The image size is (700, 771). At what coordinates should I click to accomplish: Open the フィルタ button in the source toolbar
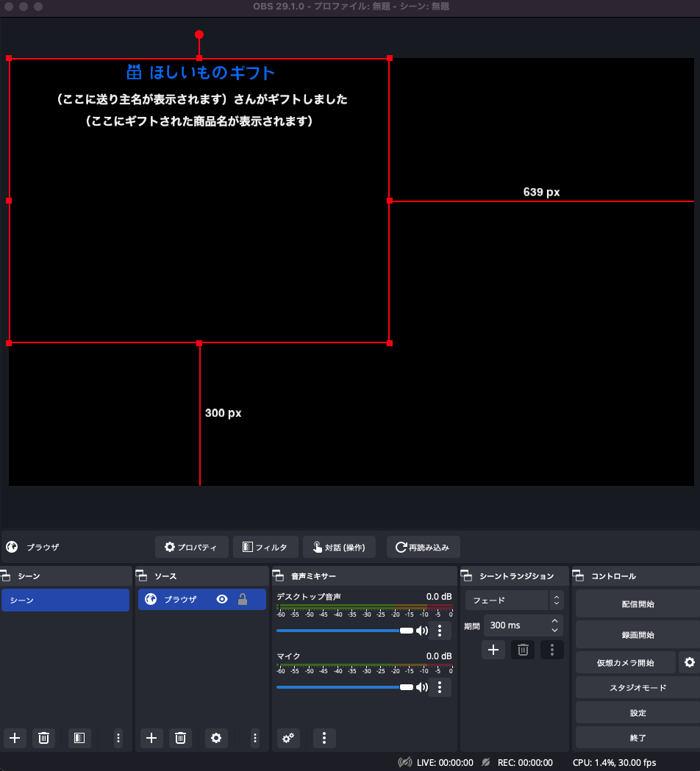click(x=265, y=547)
